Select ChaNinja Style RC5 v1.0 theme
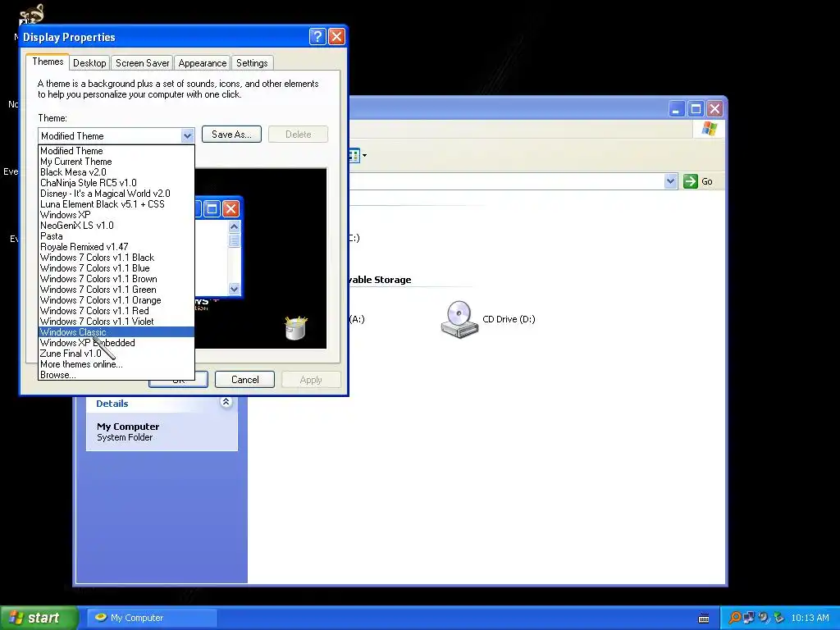The image size is (840, 630). tap(116, 183)
